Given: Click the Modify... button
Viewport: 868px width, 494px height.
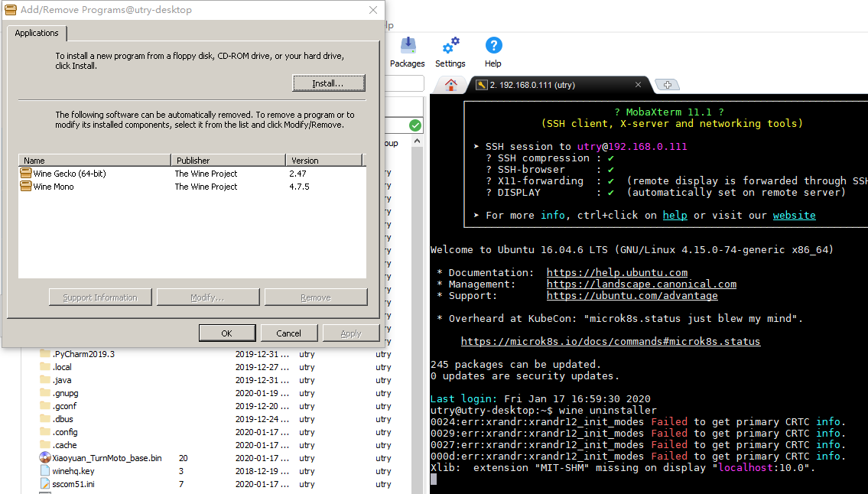Looking at the screenshot, I should [x=207, y=297].
